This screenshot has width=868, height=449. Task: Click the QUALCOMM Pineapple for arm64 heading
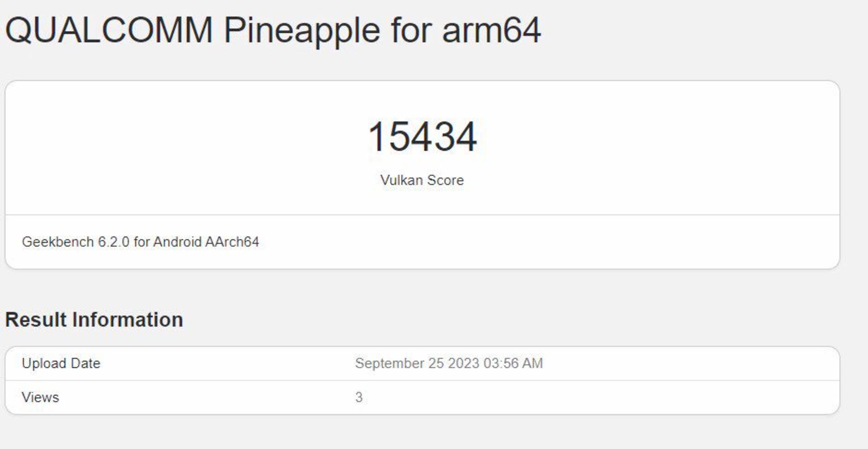point(273,30)
